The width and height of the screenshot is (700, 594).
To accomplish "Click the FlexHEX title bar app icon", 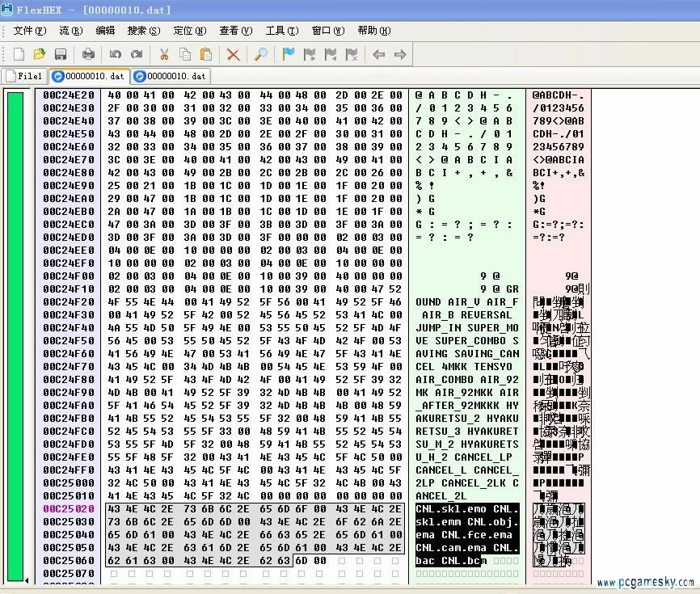I will coord(6,9).
